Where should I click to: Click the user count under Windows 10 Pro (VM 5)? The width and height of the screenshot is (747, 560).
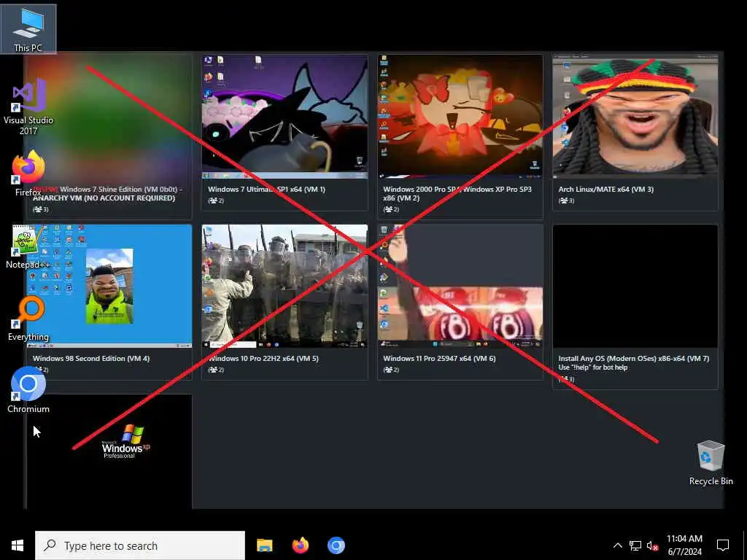[216, 370]
